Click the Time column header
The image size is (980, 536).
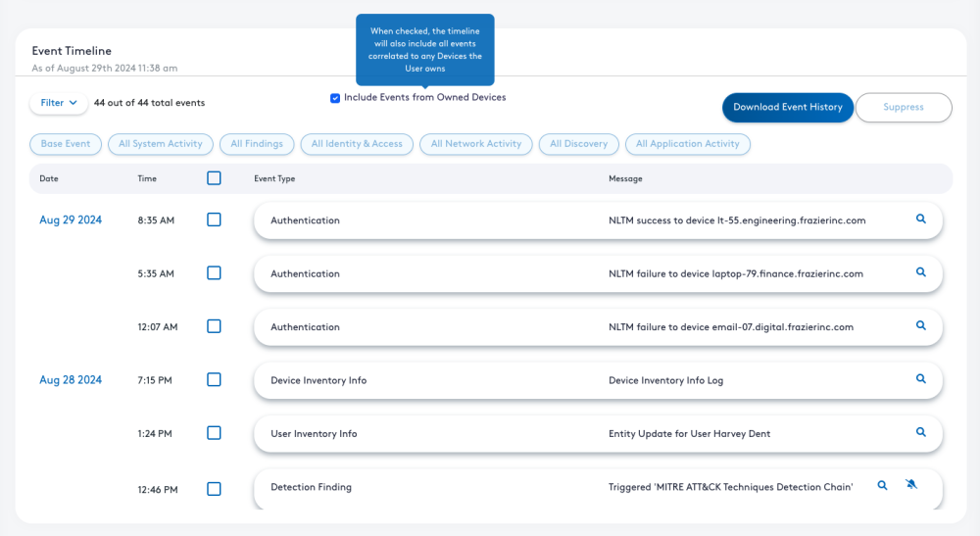pos(147,178)
